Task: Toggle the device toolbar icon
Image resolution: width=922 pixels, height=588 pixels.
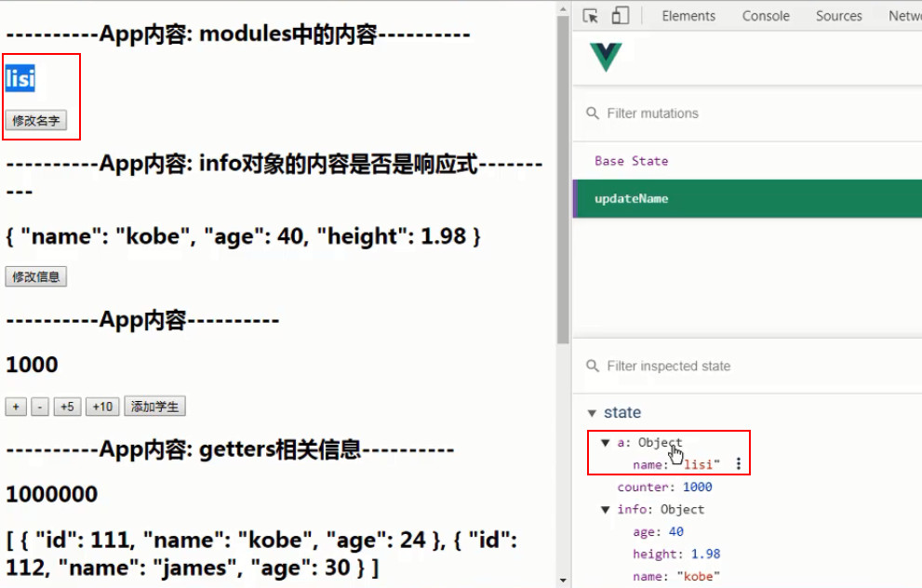Action: point(620,16)
